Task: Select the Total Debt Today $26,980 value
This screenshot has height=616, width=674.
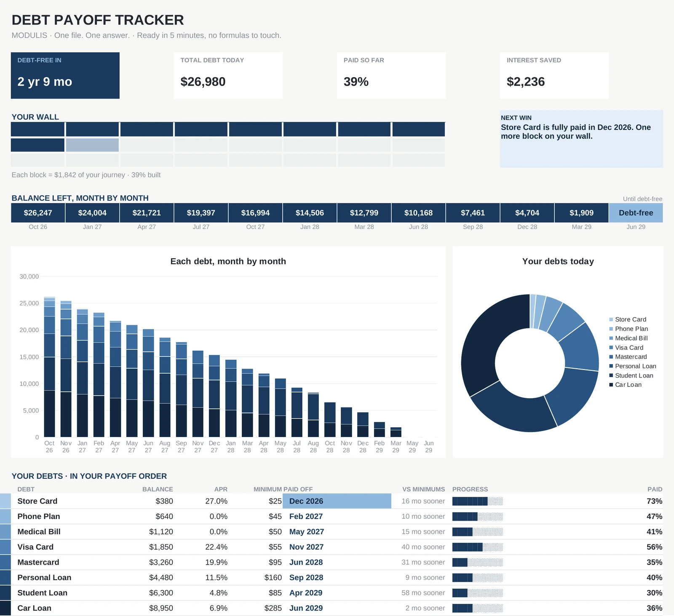Action: [x=203, y=82]
